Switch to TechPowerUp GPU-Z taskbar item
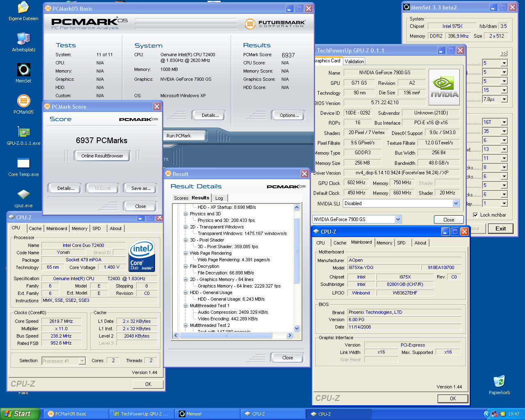The width and height of the screenshot is (525, 420). click(142, 414)
